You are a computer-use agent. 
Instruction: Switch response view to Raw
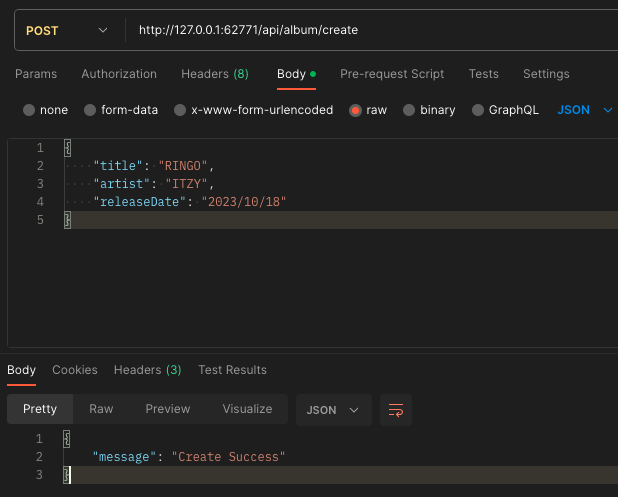(101, 409)
